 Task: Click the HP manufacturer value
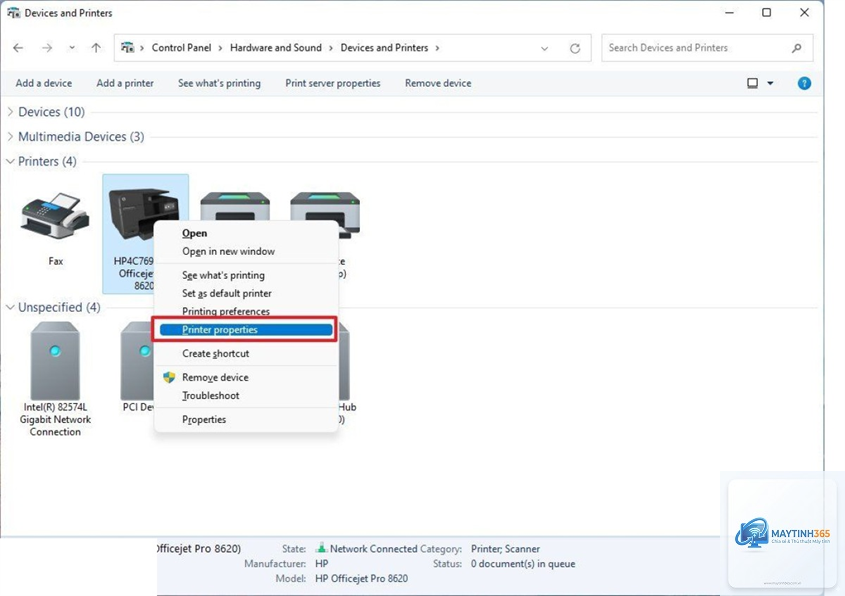322,564
